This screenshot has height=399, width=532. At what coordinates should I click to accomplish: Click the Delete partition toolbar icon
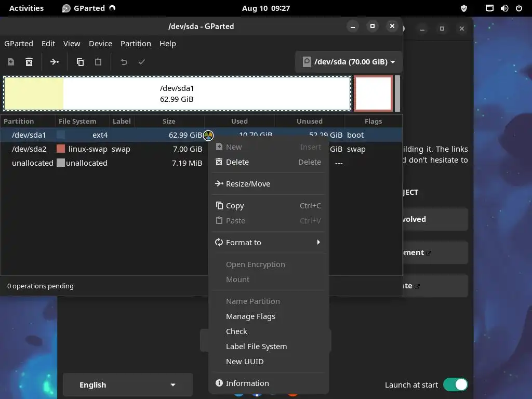pos(29,62)
